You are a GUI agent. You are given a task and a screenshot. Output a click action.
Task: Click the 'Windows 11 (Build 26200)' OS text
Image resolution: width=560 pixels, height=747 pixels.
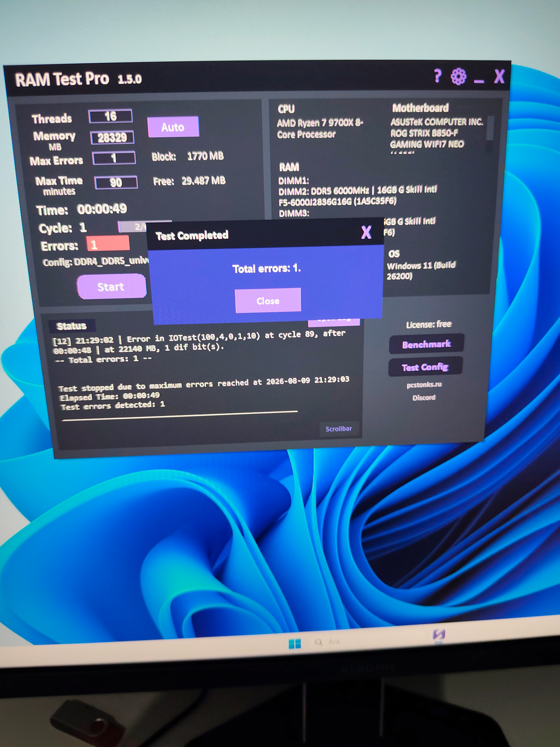point(421,270)
